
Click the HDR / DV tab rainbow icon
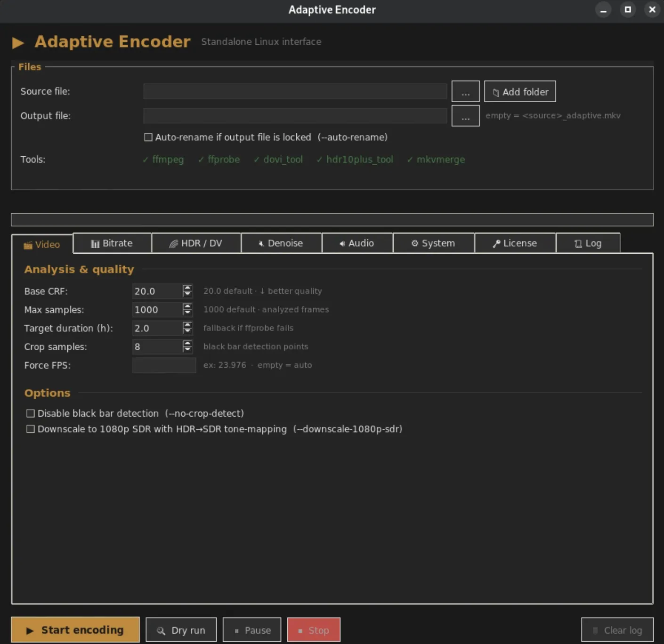click(x=174, y=243)
